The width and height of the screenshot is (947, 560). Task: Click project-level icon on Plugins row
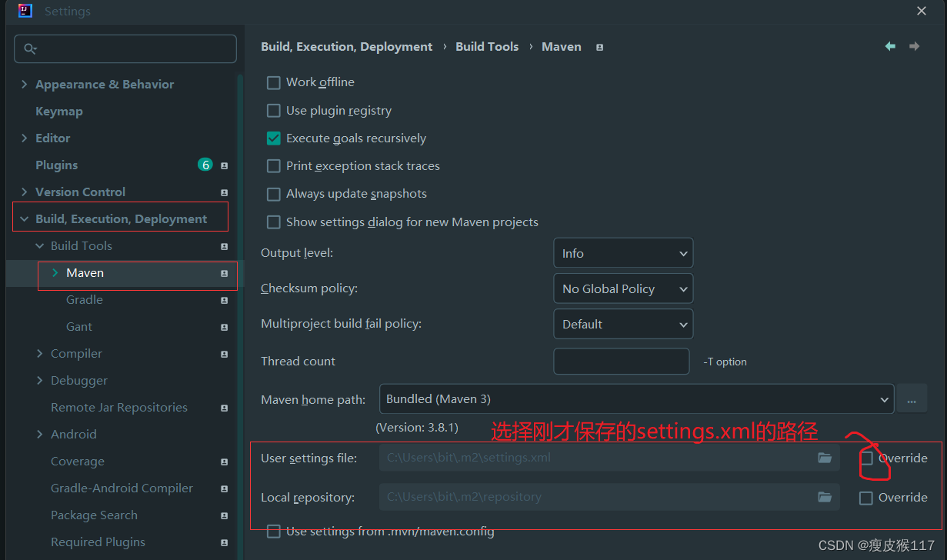tap(224, 165)
